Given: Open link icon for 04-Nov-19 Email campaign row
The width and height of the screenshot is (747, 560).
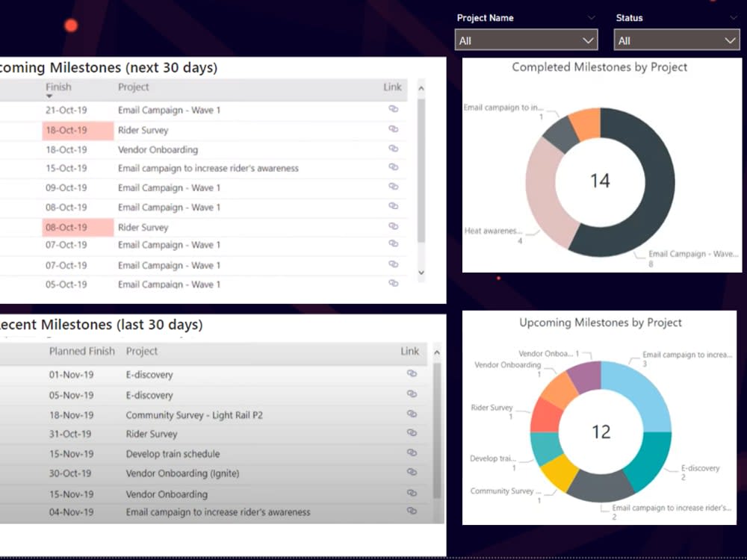Looking at the screenshot, I should pos(412,511).
